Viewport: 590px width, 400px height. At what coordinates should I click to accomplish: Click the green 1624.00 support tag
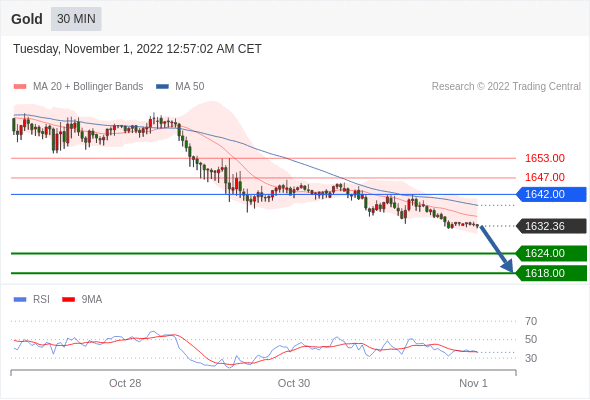tap(551, 253)
